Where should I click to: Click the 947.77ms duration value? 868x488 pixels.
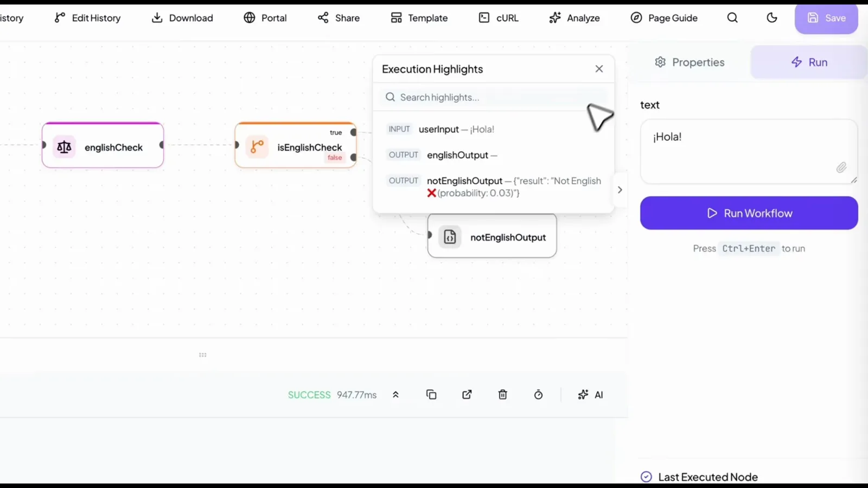click(x=356, y=395)
